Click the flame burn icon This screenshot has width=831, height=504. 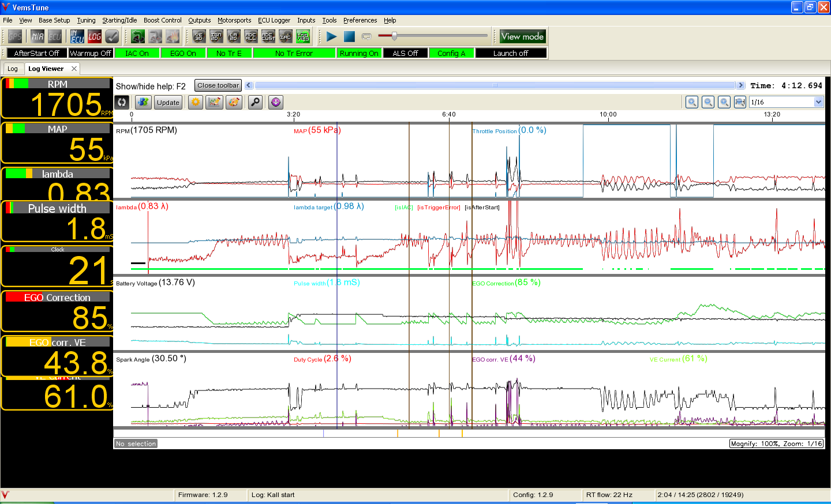coord(173,37)
